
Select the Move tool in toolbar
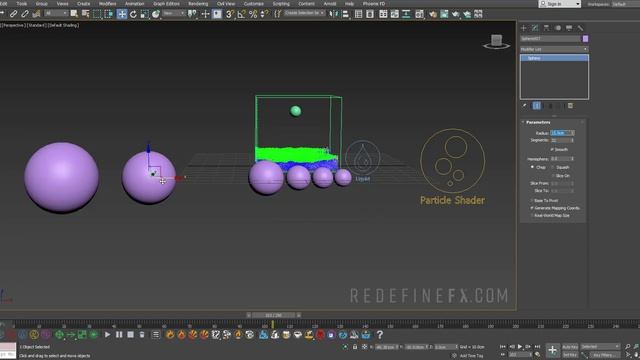(122, 14)
